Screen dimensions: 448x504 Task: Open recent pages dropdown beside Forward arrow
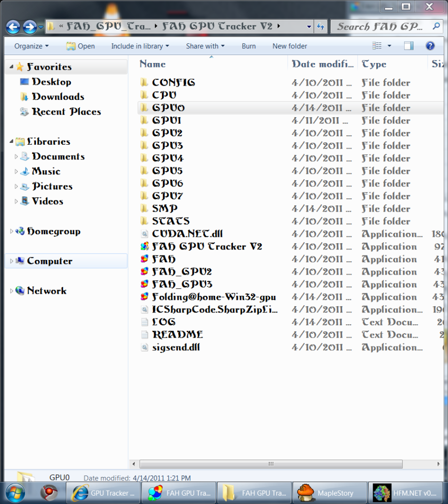click(40, 28)
